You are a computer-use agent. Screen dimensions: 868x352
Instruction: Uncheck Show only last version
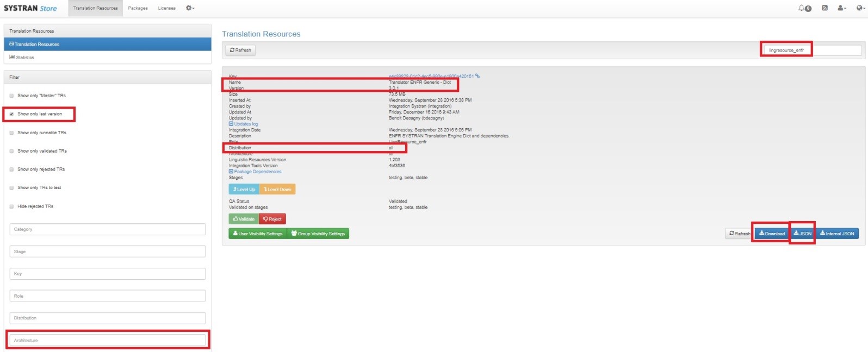click(11, 114)
